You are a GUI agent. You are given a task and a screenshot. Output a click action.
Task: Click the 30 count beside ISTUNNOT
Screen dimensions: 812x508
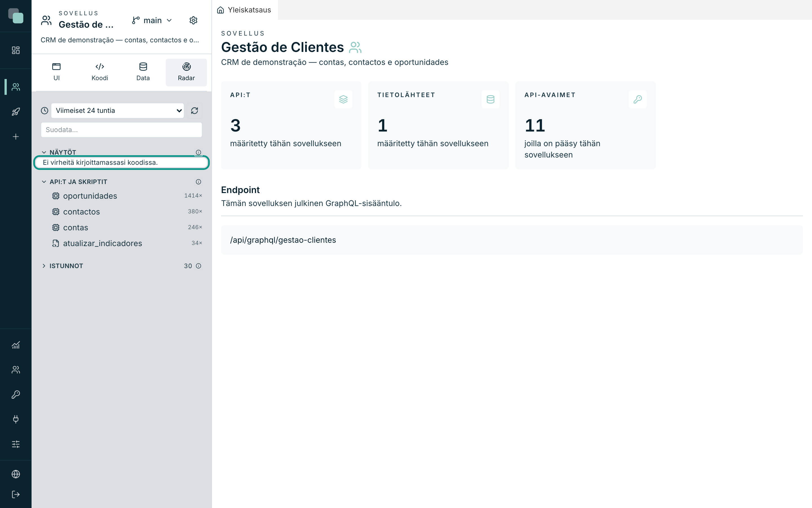[188, 266]
